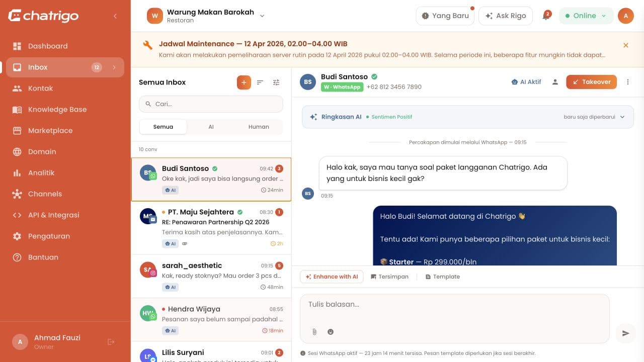Viewport: 644px width, 362px height.
Task: Click the Kontak people icon
Action: pos(17,88)
